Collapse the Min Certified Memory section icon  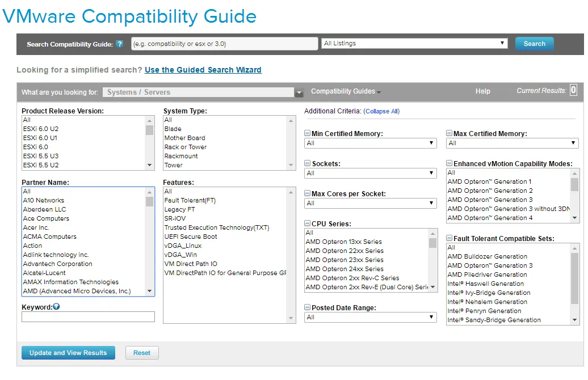tap(307, 133)
